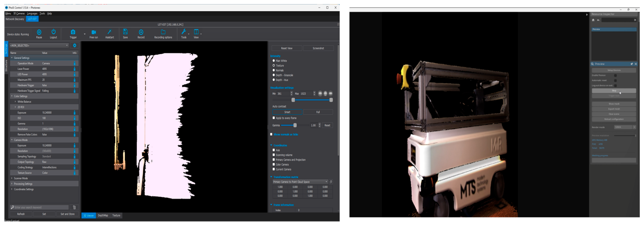Clear the settings search with trash icon
This screenshot has height=227, width=644.
point(74,207)
